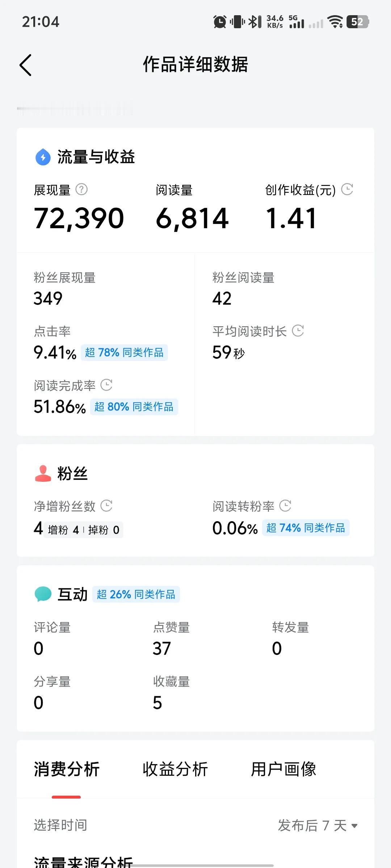Screen dimensions: 391x868
Task: Select the 消费分析 tab
Action: click(67, 769)
